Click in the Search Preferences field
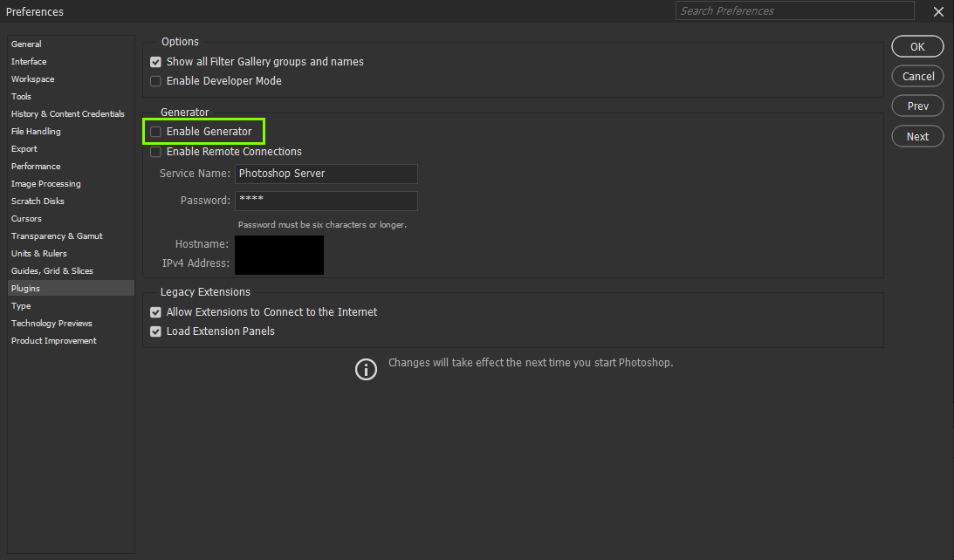 [x=794, y=10]
